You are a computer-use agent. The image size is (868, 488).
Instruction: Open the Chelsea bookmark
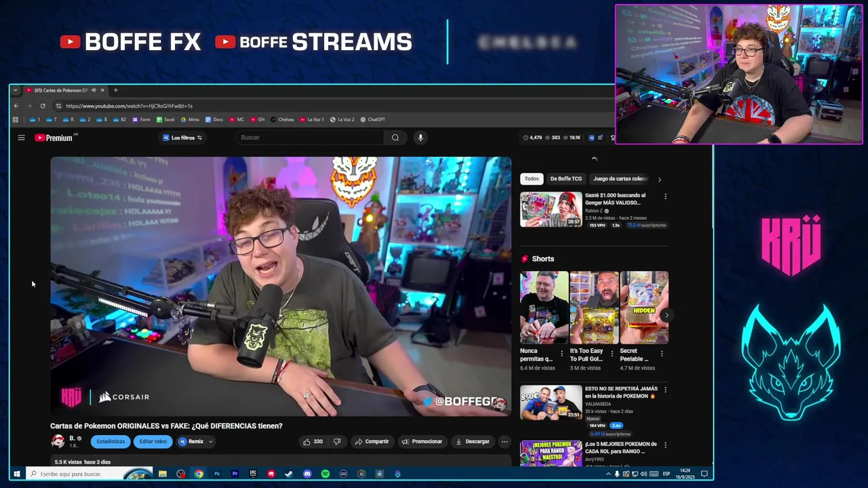coord(282,119)
